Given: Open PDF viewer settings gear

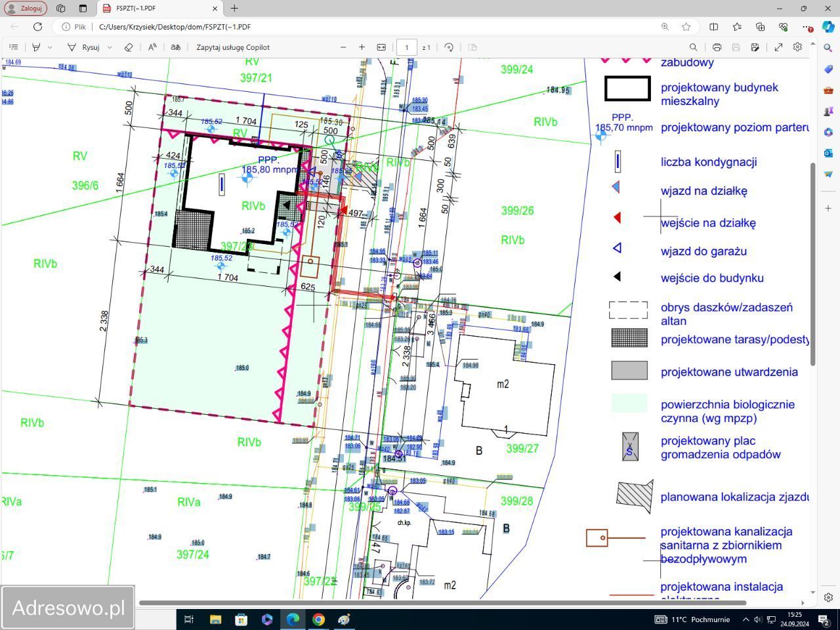Looking at the screenshot, I should (797, 47).
